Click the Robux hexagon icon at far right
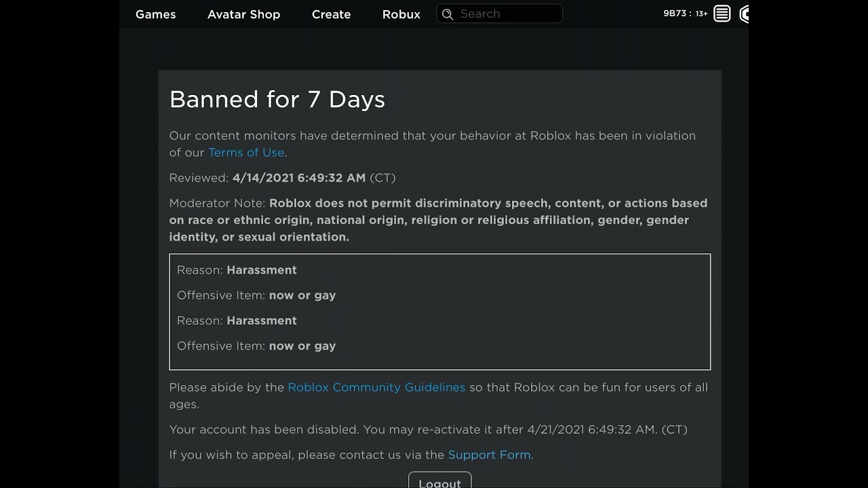 click(745, 14)
